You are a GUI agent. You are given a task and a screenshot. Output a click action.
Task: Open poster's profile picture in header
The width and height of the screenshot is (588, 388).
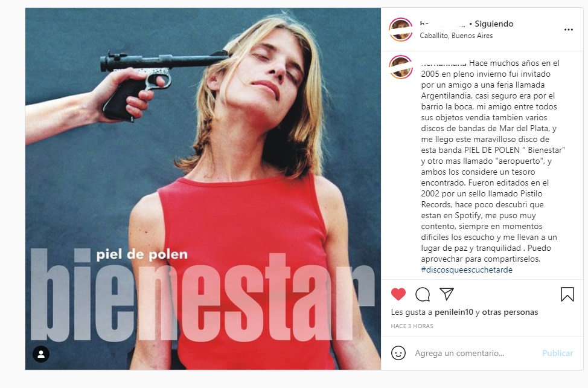(401, 30)
